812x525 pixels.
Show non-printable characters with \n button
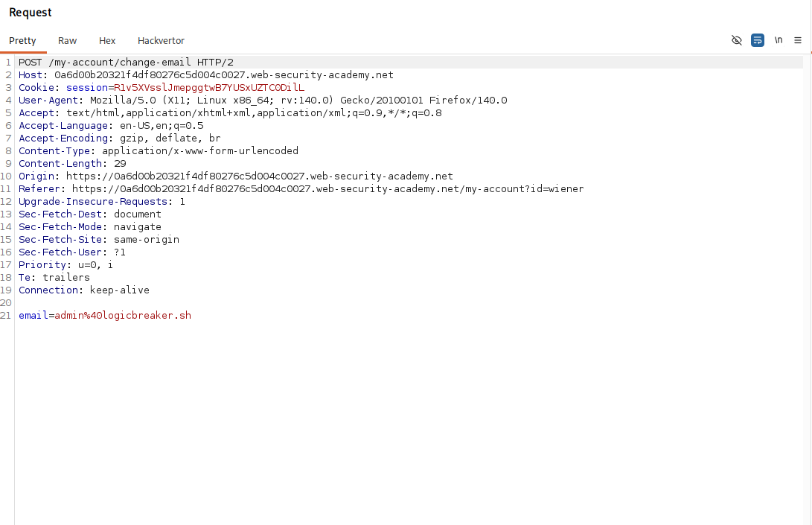pos(779,40)
